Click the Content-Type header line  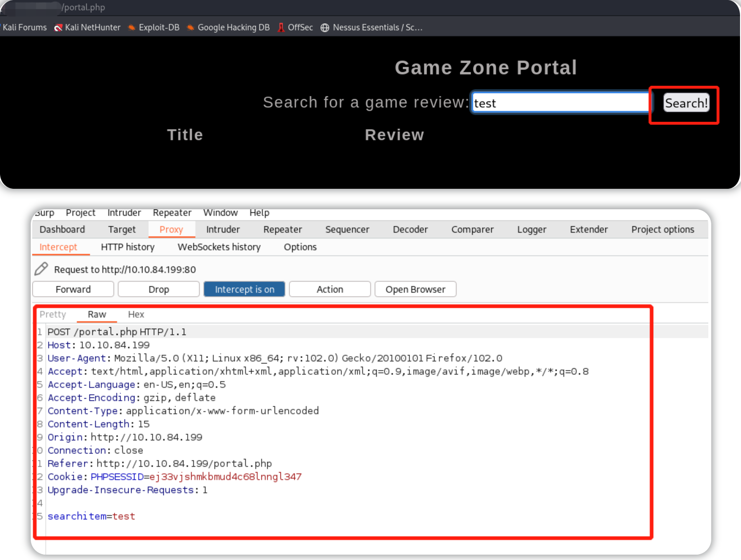pos(183,411)
